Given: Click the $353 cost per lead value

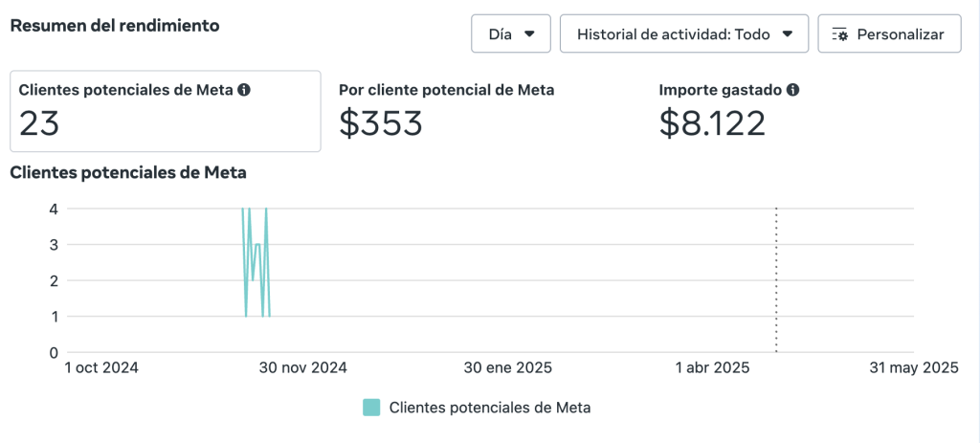Looking at the screenshot, I should [381, 122].
